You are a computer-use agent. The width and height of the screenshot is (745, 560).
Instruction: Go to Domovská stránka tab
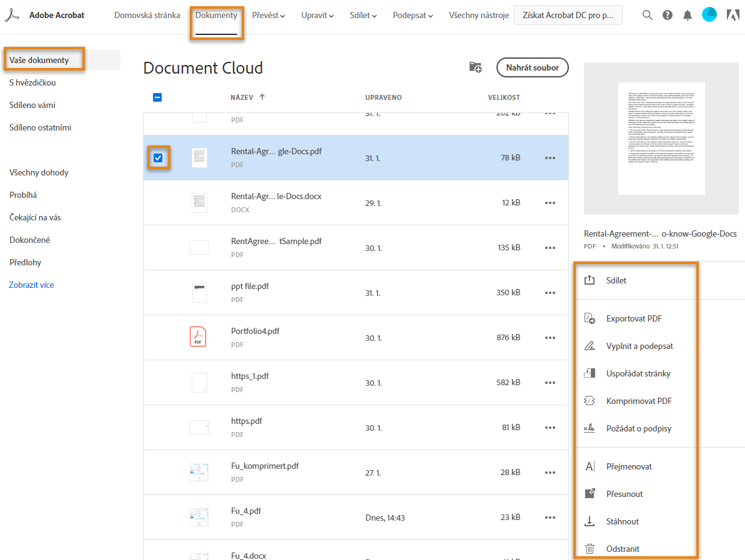(147, 15)
